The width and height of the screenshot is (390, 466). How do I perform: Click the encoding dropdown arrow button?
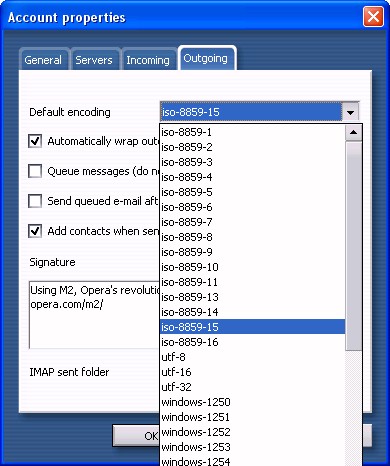tap(350, 112)
